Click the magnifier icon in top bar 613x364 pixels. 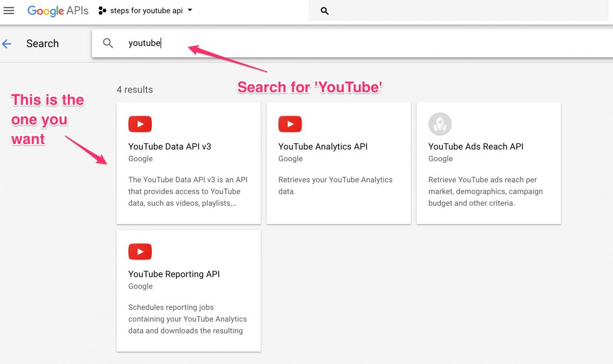pos(325,11)
